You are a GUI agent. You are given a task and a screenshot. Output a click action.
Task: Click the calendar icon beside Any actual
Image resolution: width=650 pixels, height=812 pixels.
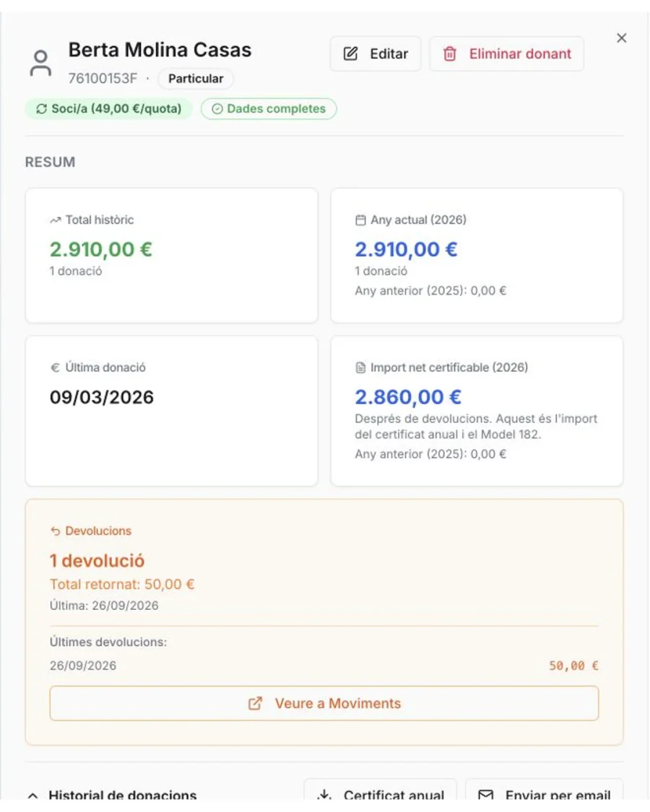click(360, 220)
